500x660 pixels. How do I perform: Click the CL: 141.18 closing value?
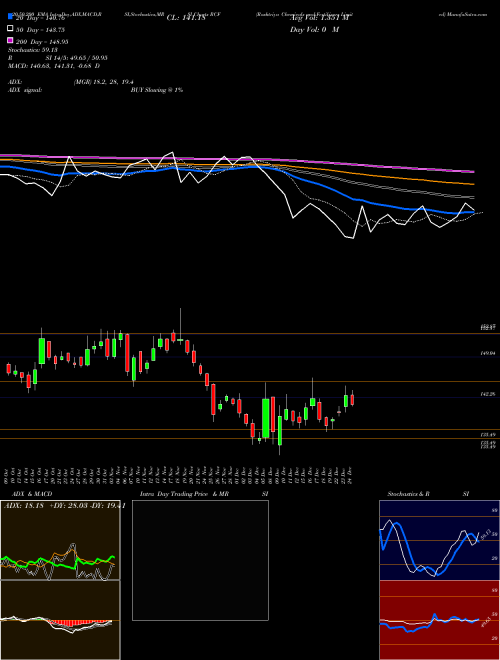[186, 18]
